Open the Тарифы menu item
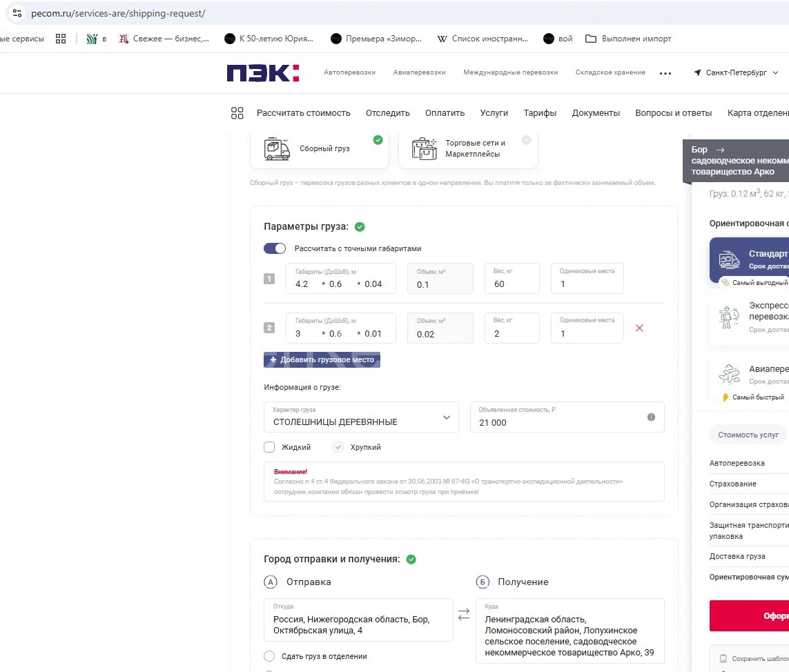Image resolution: width=789 pixels, height=672 pixels. (540, 113)
